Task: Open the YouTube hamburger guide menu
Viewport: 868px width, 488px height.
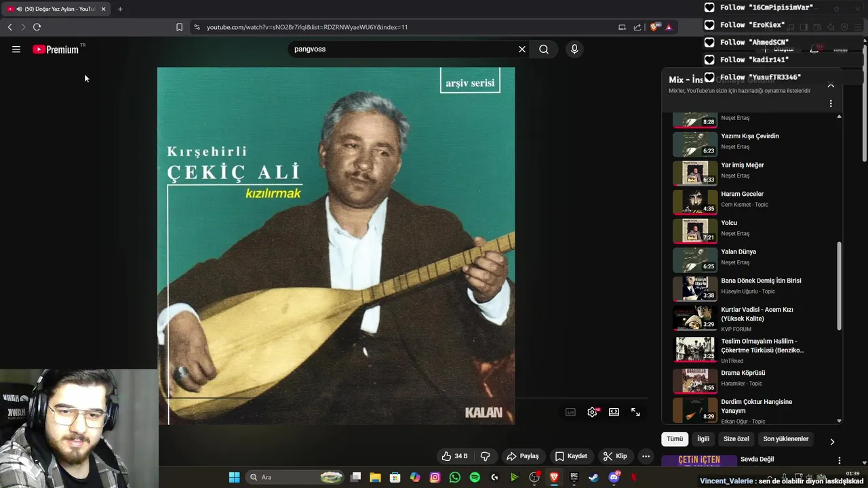Action: coord(16,49)
